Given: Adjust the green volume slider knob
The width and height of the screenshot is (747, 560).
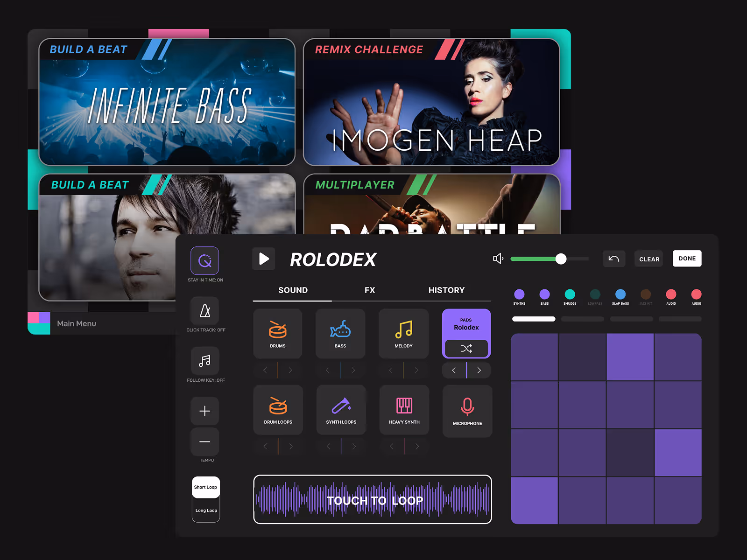Looking at the screenshot, I should pos(561,259).
